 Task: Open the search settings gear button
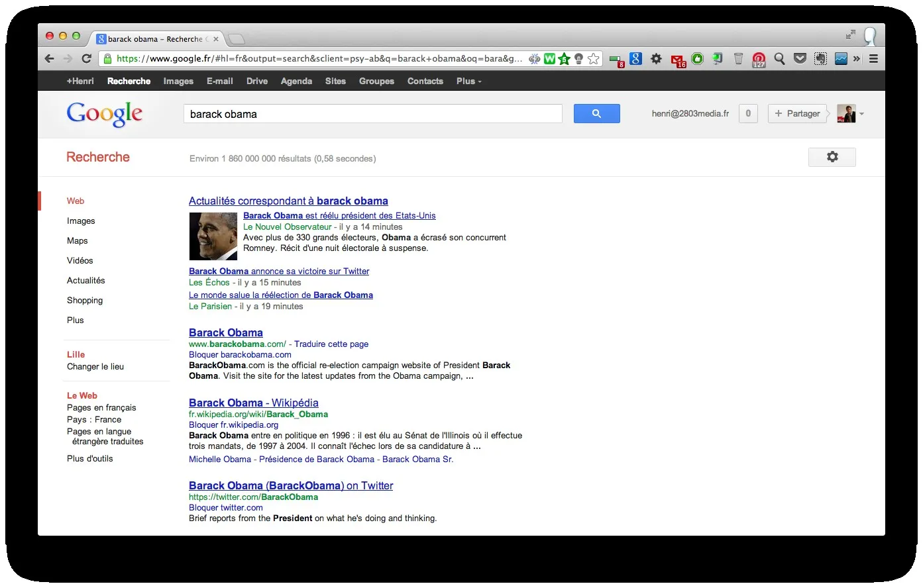[832, 157]
